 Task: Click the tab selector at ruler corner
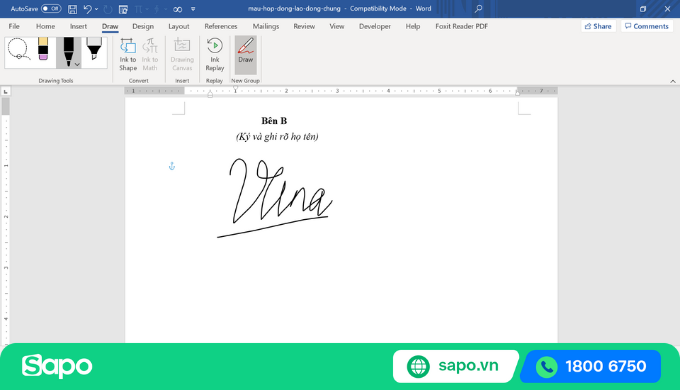(x=6, y=91)
